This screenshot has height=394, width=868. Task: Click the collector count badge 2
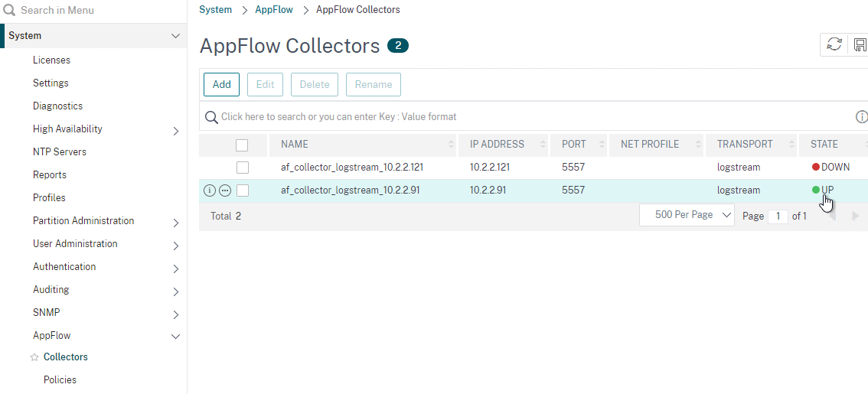pos(398,45)
